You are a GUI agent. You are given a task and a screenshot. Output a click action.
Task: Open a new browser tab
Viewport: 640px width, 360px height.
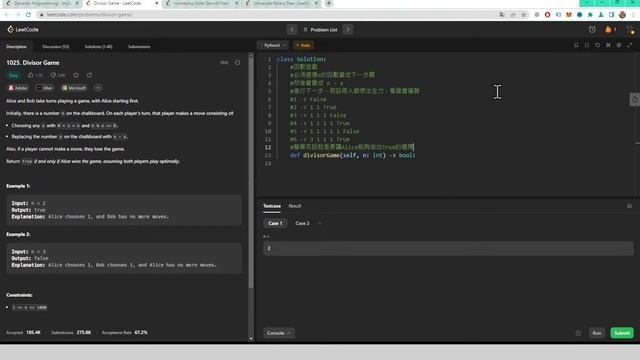pos(329,3)
